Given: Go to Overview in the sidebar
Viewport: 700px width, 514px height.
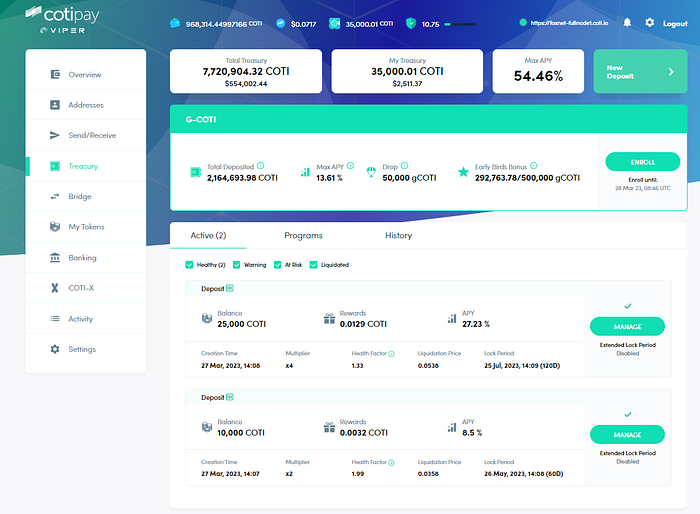Looking at the screenshot, I should tap(86, 75).
